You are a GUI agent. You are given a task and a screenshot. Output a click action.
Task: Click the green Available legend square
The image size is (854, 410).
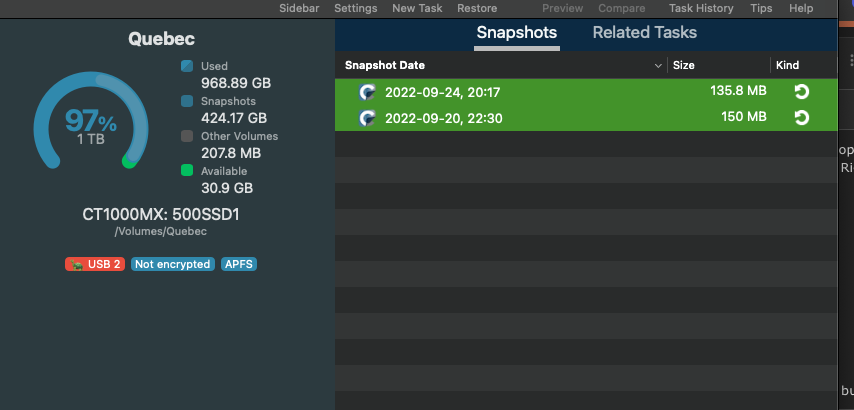(187, 171)
